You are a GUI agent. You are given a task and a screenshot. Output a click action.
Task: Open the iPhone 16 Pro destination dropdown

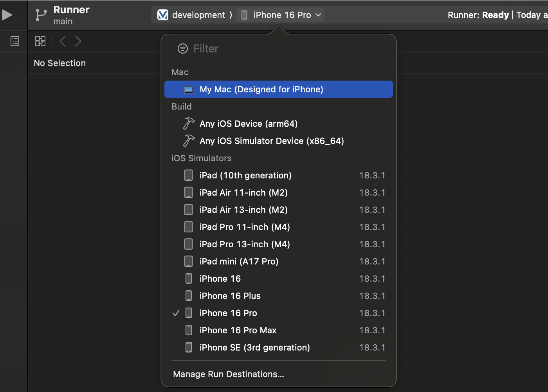tap(280, 15)
